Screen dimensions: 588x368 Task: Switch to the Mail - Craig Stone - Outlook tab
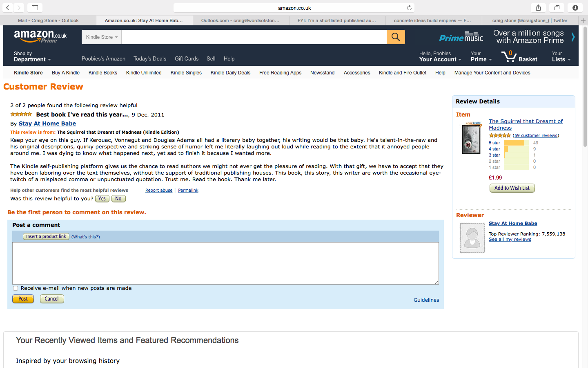(48, 20)
